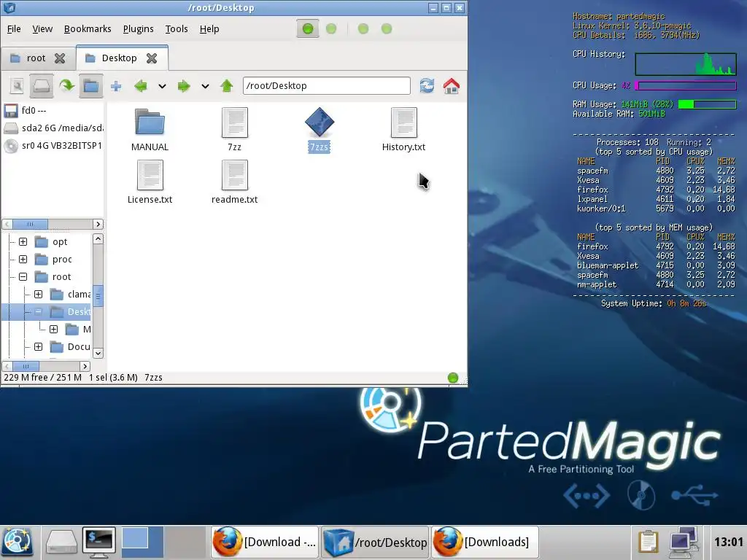Switch to the second workspace
The height and width of the screenshot is (560, 747).
point(185,542)
